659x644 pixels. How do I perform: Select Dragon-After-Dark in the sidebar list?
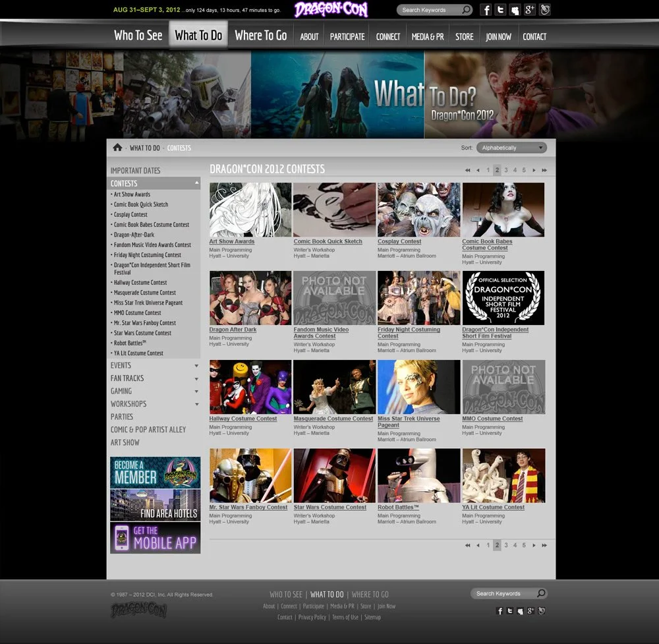point(134,235)
